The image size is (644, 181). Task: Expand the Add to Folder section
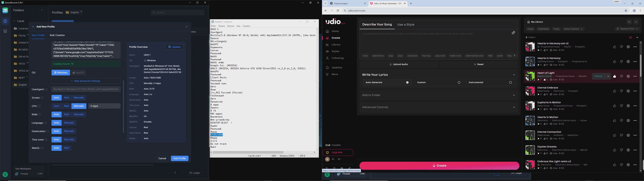pyautogui.click(x=438, y=95)
